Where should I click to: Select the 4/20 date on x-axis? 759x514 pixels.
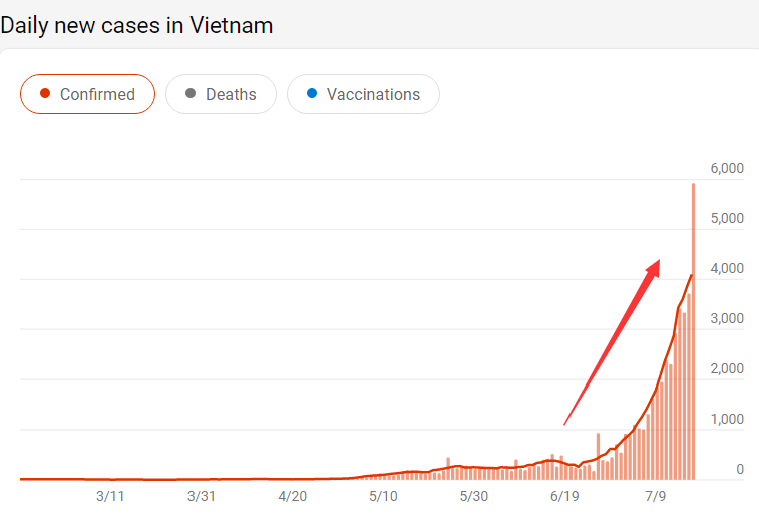click(x=292, y=496)
